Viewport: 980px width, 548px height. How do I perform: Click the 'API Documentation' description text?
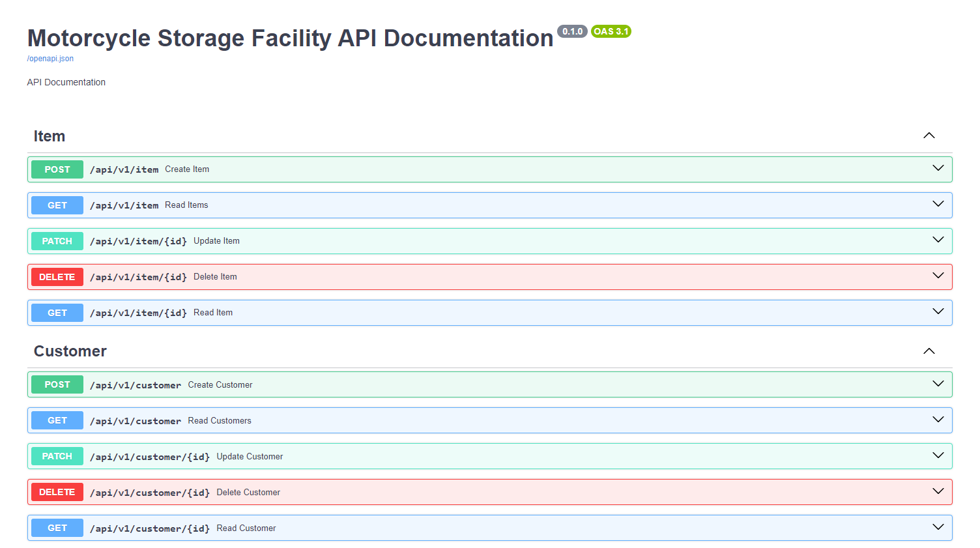66,82
